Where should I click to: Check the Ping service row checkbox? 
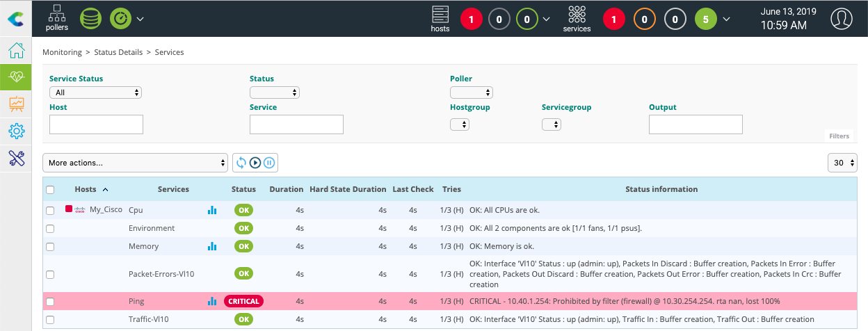[x=50, y=302]
